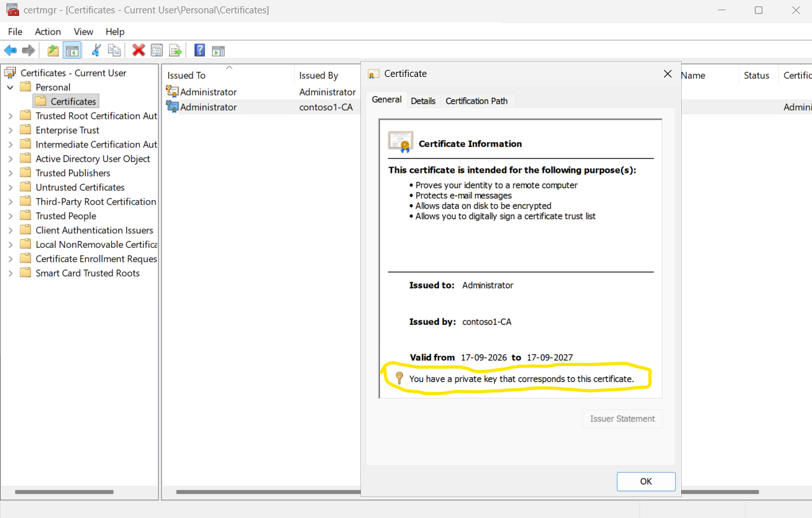Click the Forward arrow toolbar icon

[x=29, y=50]
